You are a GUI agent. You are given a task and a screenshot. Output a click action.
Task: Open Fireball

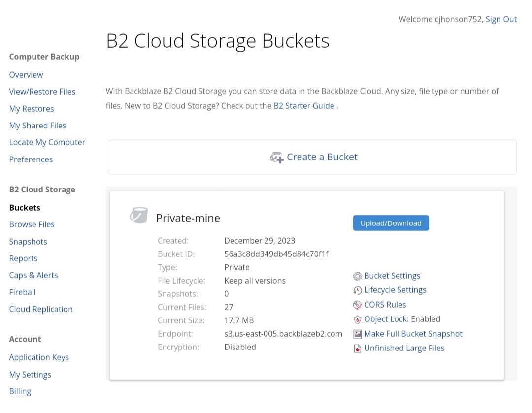22,292
